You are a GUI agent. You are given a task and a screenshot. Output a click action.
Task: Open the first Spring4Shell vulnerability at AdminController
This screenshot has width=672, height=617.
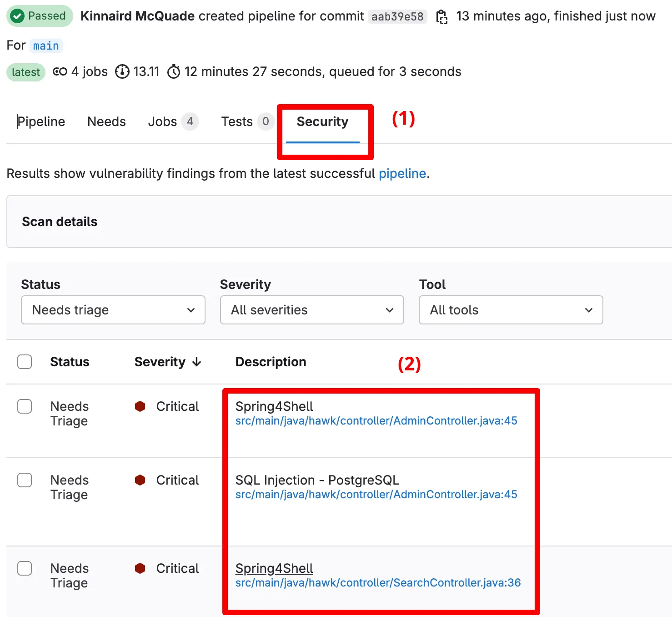point(274,406)
